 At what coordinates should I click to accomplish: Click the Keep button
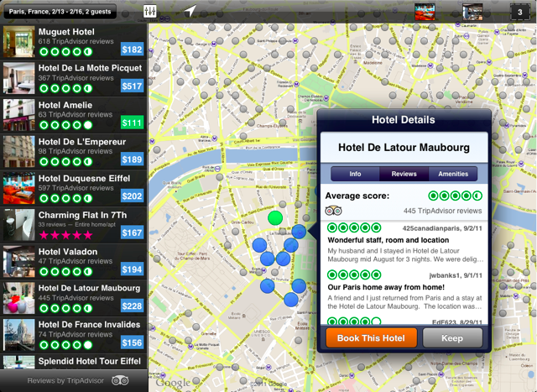pyautogui.click(x=452, y=338)
